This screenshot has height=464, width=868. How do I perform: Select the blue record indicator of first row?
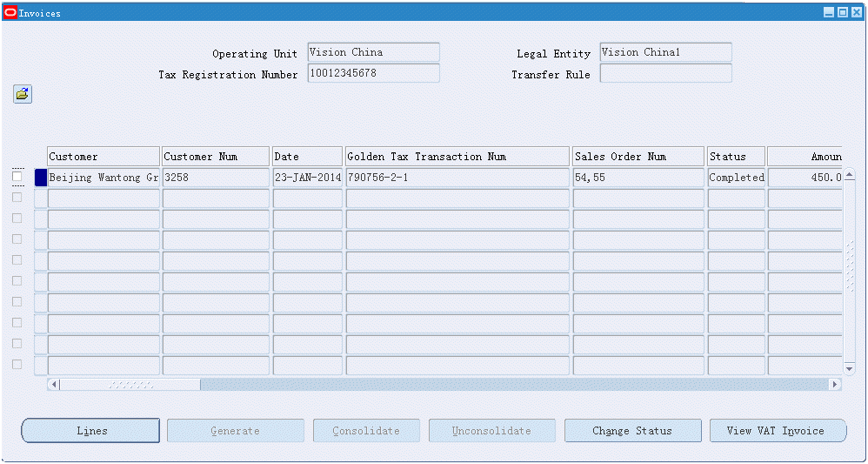coord(41,178)
